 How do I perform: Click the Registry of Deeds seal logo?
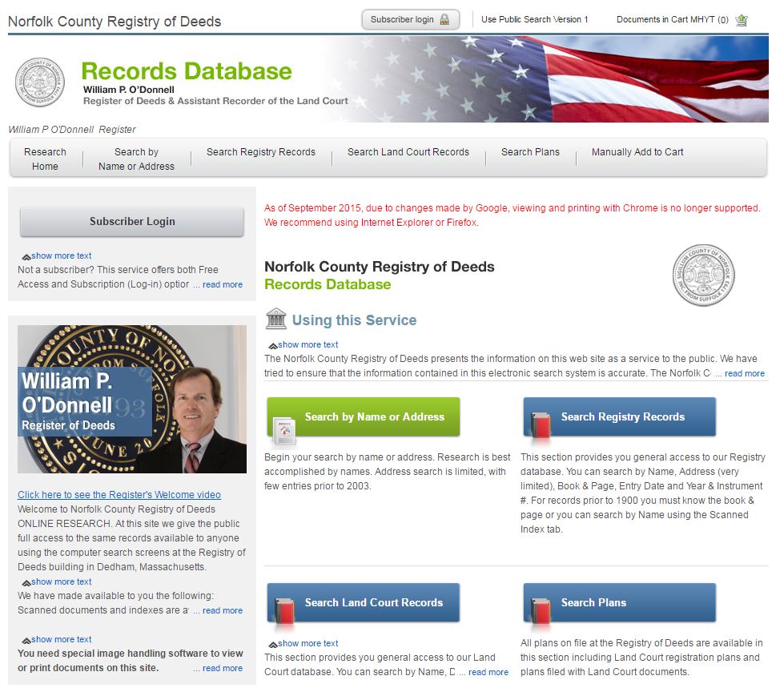click(x=39, y=81)
